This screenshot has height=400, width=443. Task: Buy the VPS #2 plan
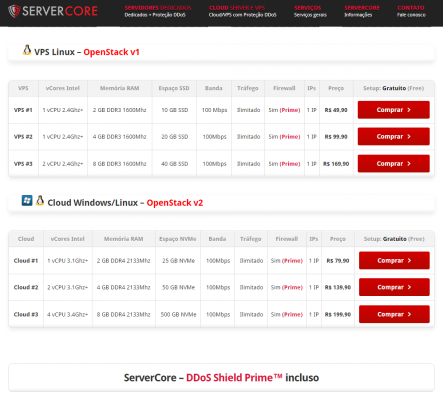394,136
